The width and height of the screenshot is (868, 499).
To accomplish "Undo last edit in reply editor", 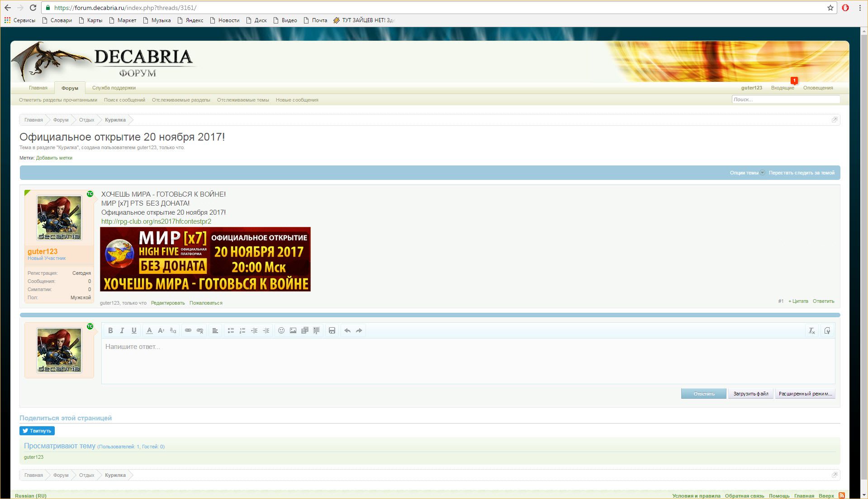I will coord(347,330).
